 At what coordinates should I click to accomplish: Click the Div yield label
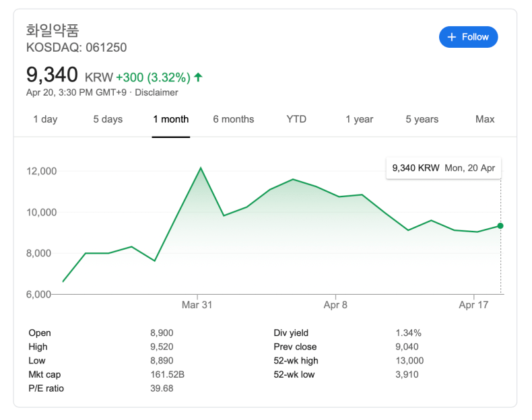[x=291, y=333]
